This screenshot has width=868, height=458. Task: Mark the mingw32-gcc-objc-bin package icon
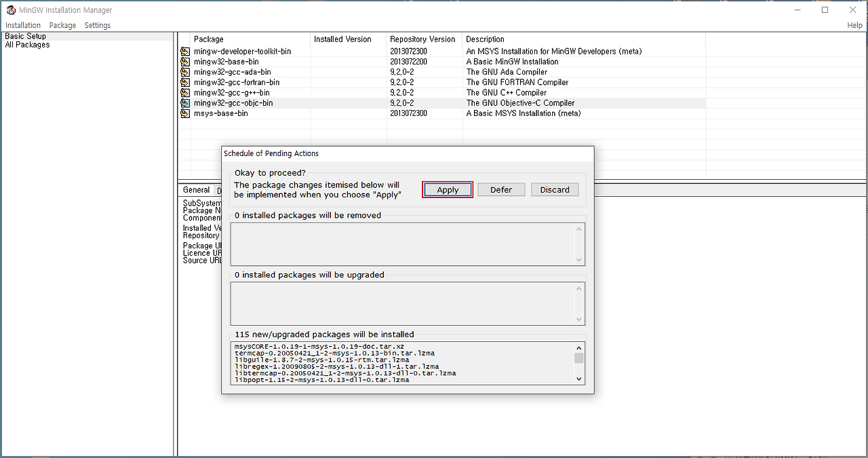pyautogui.click(x=185, y=103)
